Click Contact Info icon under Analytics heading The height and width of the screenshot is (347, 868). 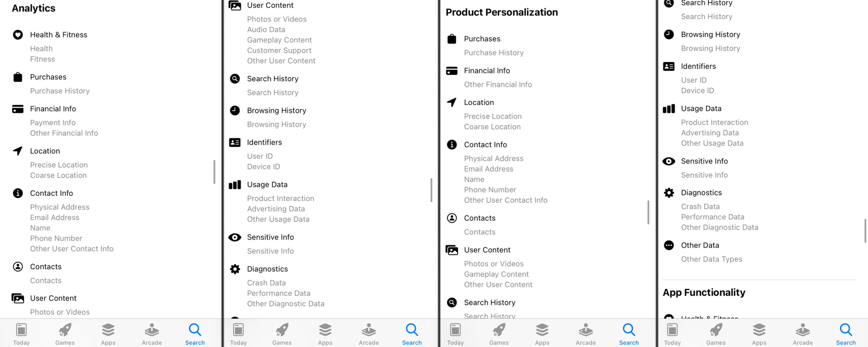click(x=18, y=193)
